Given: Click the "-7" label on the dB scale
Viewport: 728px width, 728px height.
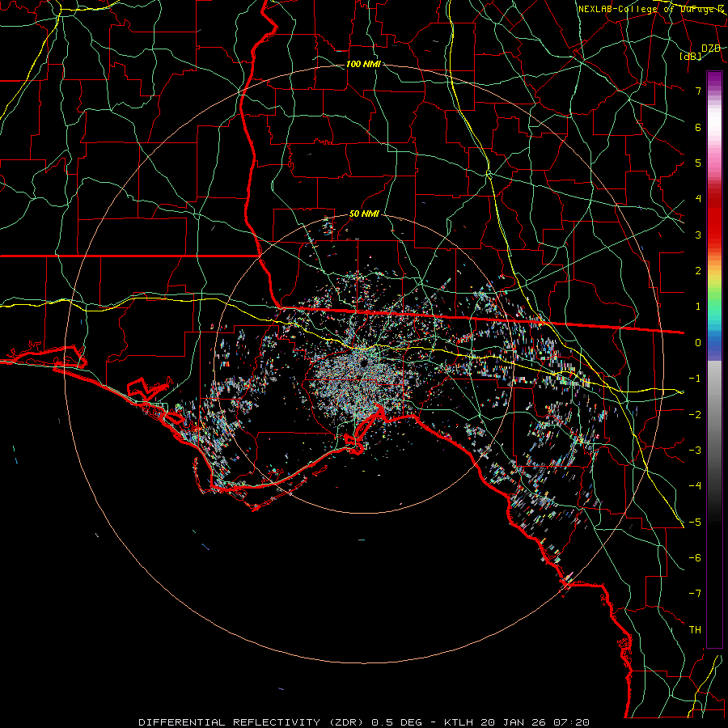Looking at the screenshot, I should (x=695, y=594).
